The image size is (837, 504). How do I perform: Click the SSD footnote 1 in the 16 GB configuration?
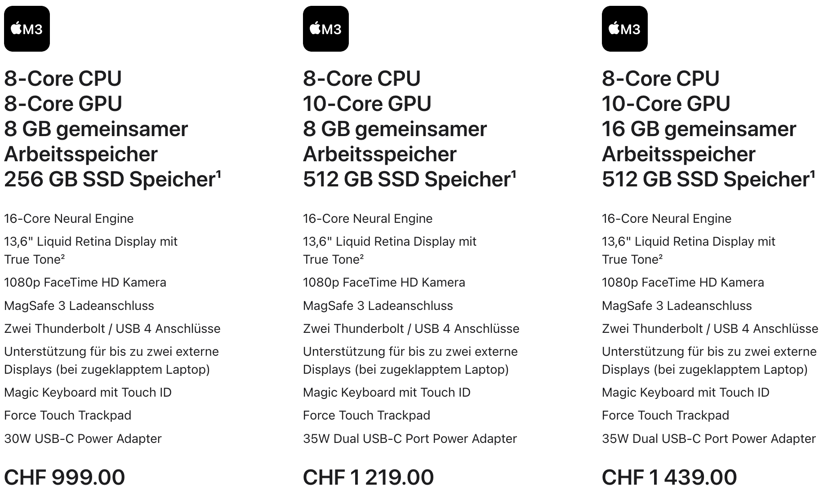click(x=813, y=172)
